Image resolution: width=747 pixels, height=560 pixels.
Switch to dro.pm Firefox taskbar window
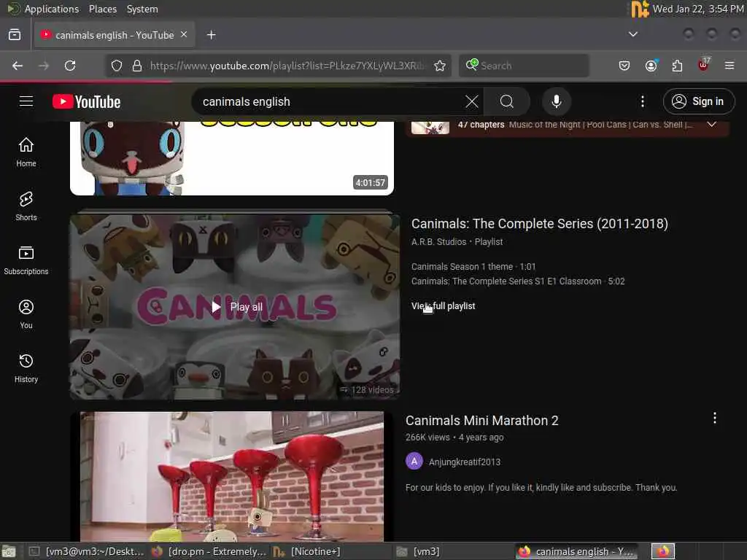pyautogui.click(x=209, y=551)
